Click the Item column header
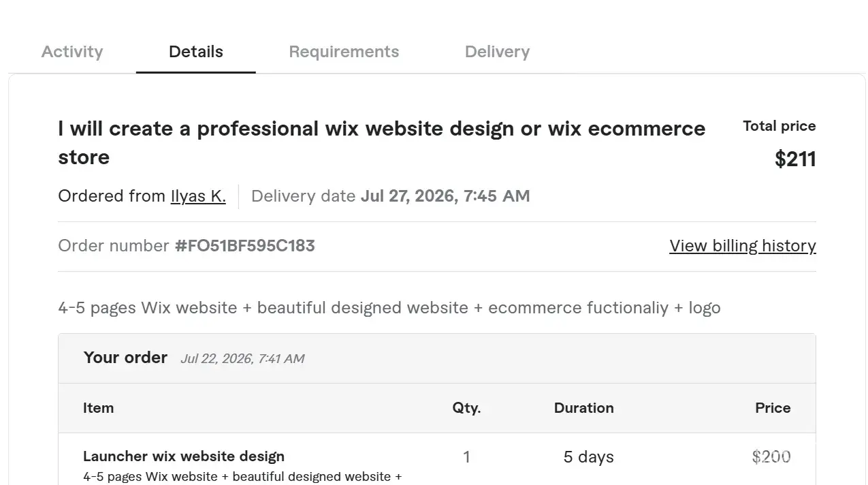868x485 pixels. (98, 408)
